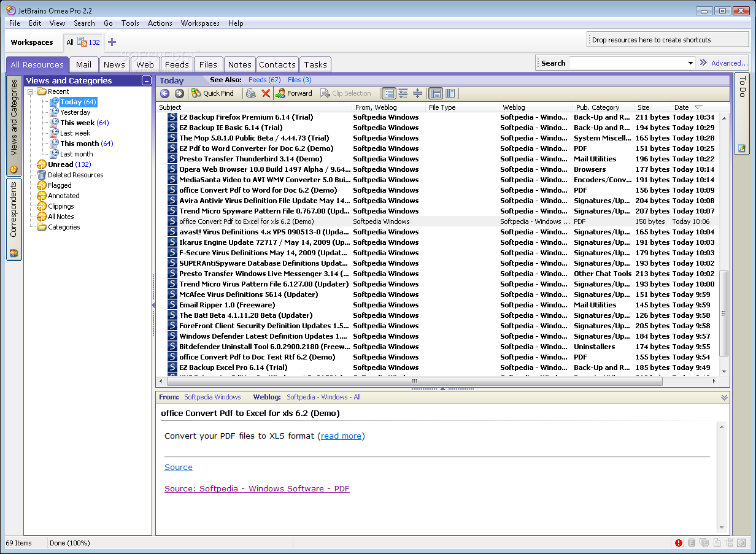
Task: Switch to the Tasks tab
Action: 315,64
